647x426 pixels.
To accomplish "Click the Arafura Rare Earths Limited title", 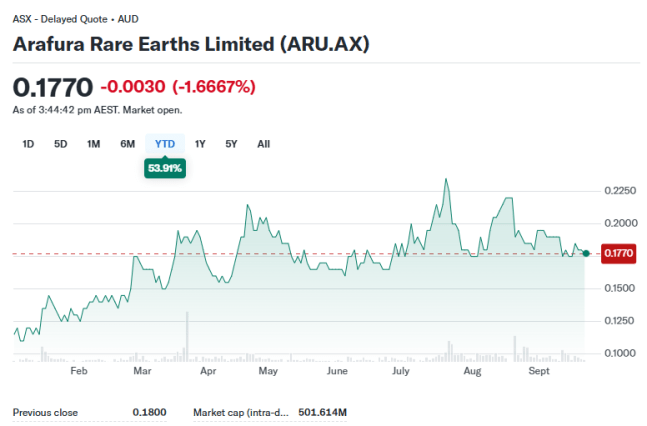I will coord(192,44).
